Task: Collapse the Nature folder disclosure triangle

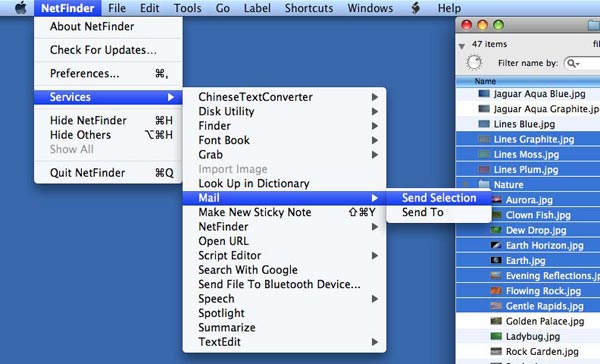Action: 466,184
